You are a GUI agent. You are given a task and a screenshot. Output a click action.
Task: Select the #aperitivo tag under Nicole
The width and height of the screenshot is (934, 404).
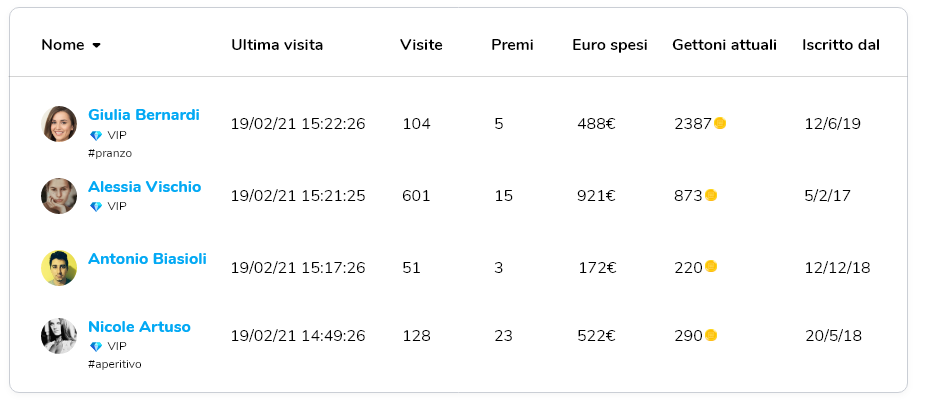tap(114, 364)
